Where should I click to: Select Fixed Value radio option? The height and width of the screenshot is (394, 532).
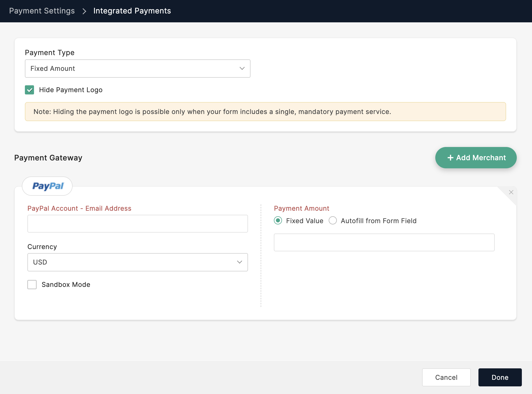pos(278,221)
